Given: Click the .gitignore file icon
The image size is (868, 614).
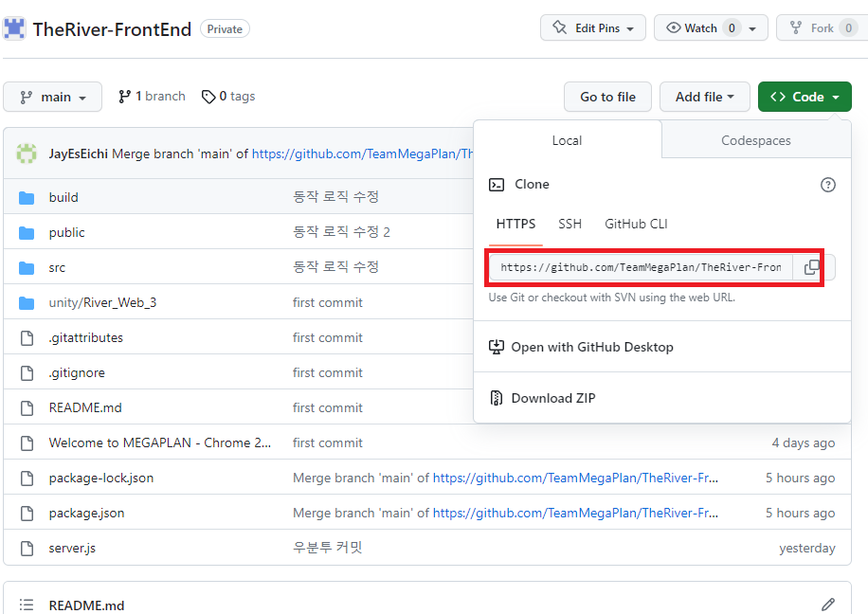Looking at the screenshot, I should click(x=27, y=373).
